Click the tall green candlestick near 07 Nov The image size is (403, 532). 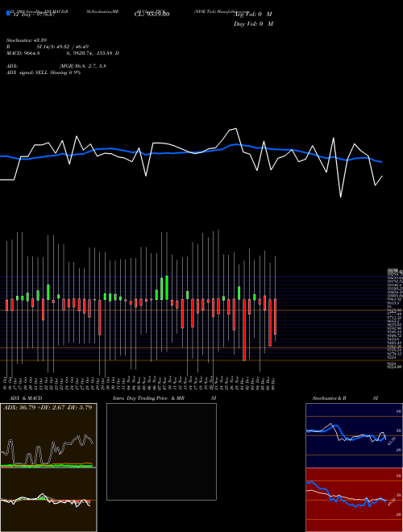(x=167, y=288)
